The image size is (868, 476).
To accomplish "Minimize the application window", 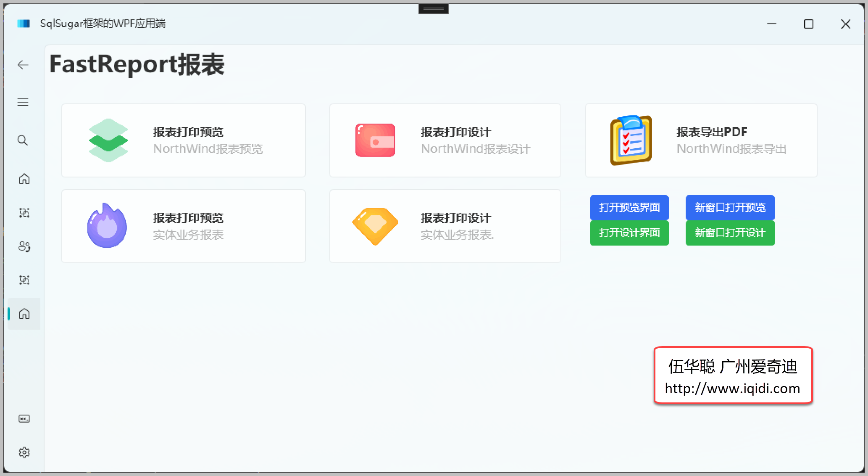I will point(772,24).
